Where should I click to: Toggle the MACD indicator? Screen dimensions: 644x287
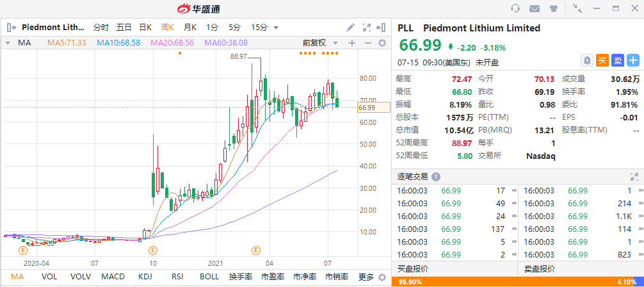[113, 277]
